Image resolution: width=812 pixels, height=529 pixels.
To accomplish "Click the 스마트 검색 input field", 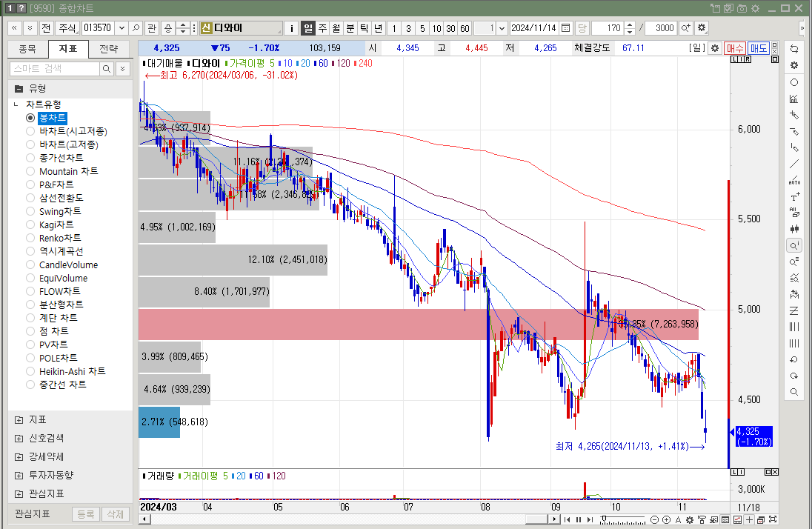I will (x=54, y=68).
